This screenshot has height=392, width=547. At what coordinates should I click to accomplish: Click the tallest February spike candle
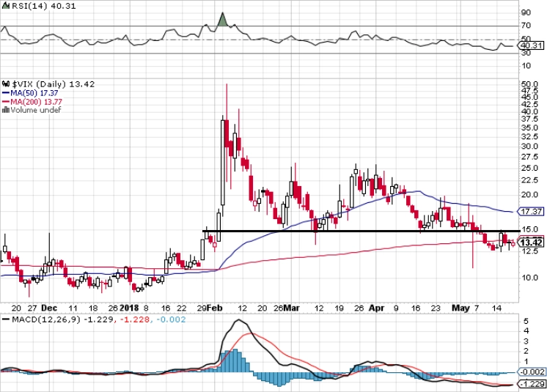[227, 133]
